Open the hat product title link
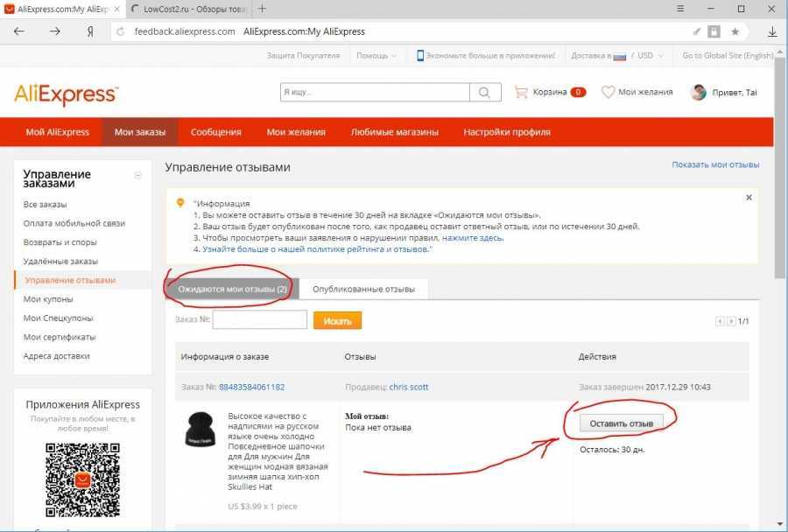 pos(278,451)
